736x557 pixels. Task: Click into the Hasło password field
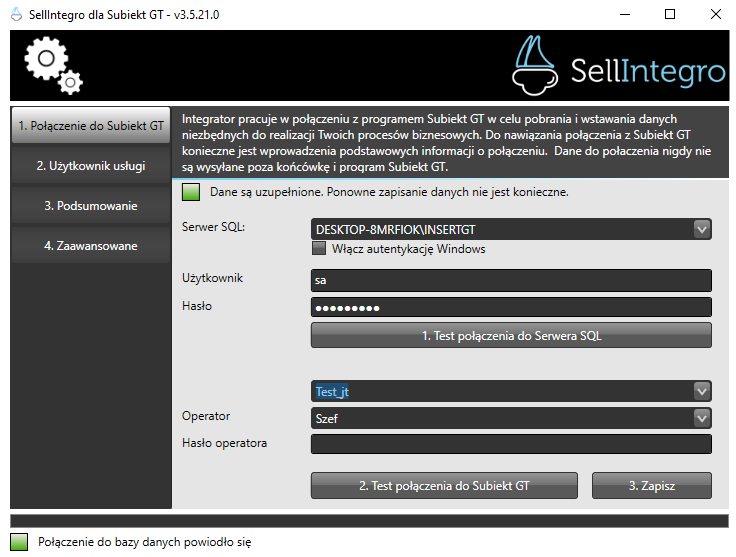pyautogui.click(x=511, y=307)
